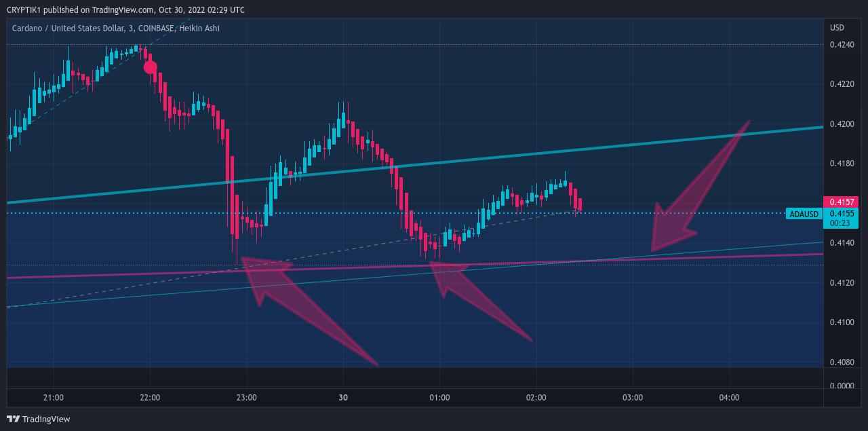The width and height of the screenshot is (868, 431).
Task: Click the 04:00 time axis label
Action: tap(730, 398)
